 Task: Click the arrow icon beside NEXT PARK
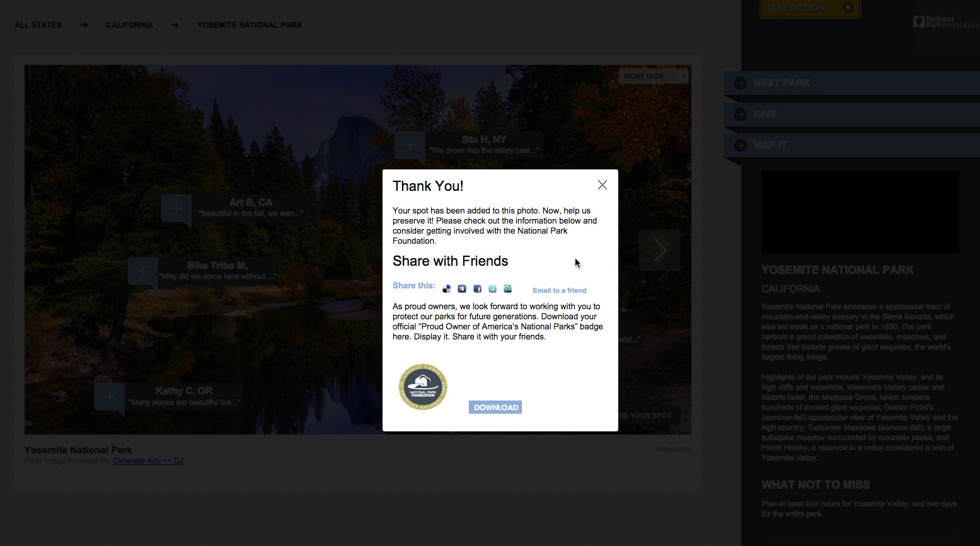[x=741, y=83]
